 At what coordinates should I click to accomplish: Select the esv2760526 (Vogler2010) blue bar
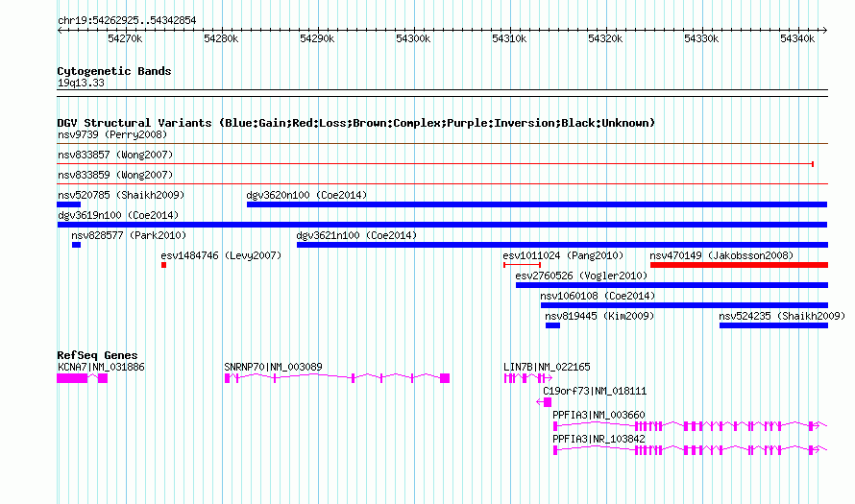coord(672,285)
